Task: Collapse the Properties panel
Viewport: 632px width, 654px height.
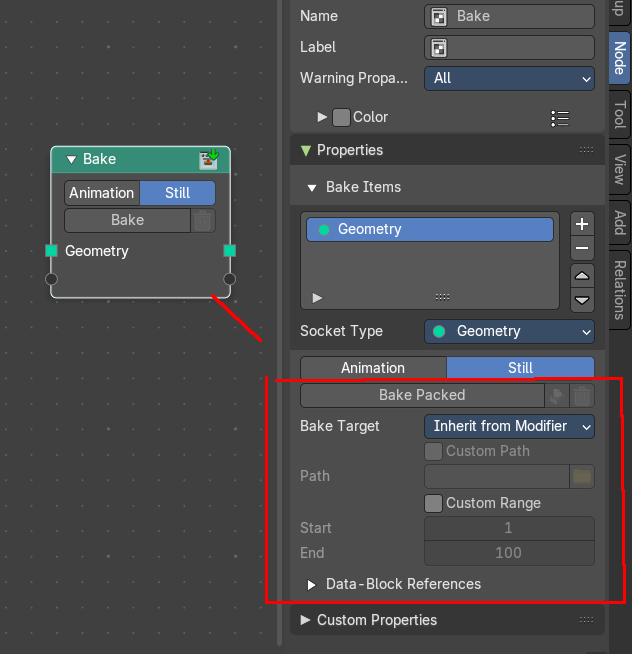Action: (x=306, y=151)
